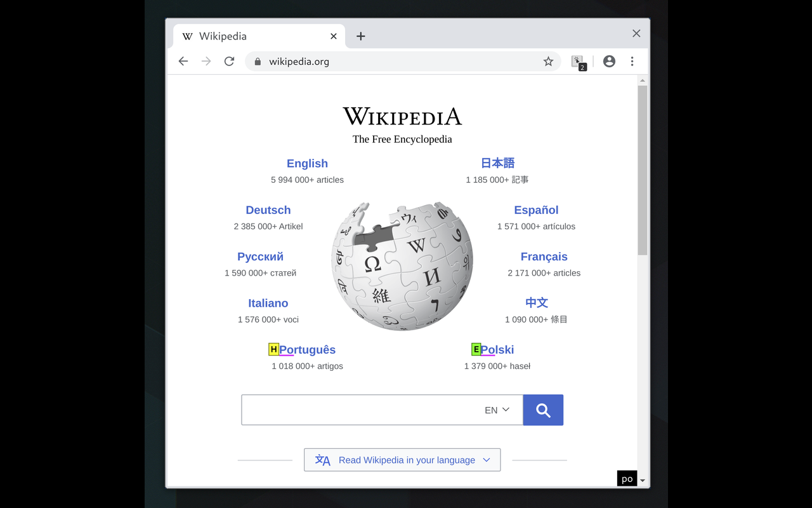812x508 pixels.
Task: Click '1 018 000+ artigos' text
Action: [307, 366]
